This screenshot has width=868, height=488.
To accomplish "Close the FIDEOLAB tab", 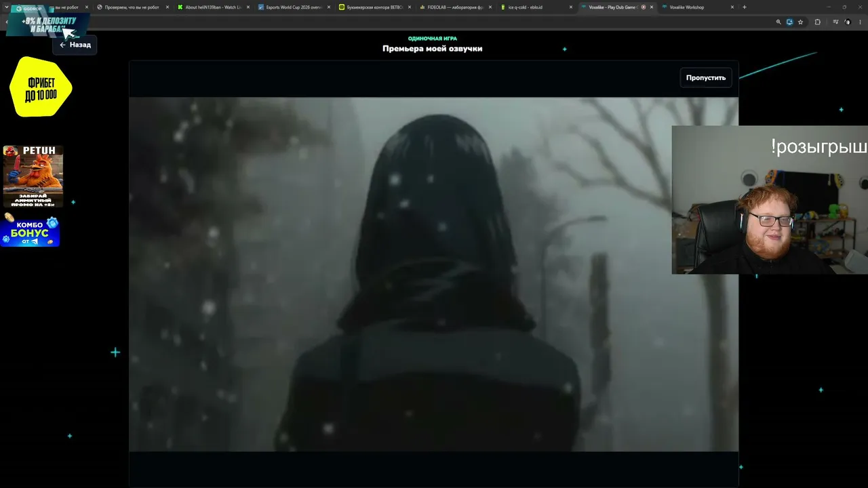I will pyautogui.click(x=490, y=7).
